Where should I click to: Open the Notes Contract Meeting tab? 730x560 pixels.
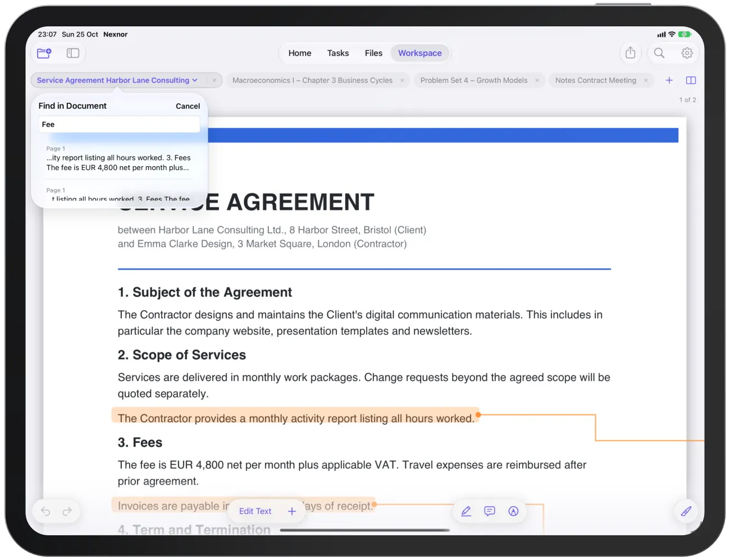596,80
